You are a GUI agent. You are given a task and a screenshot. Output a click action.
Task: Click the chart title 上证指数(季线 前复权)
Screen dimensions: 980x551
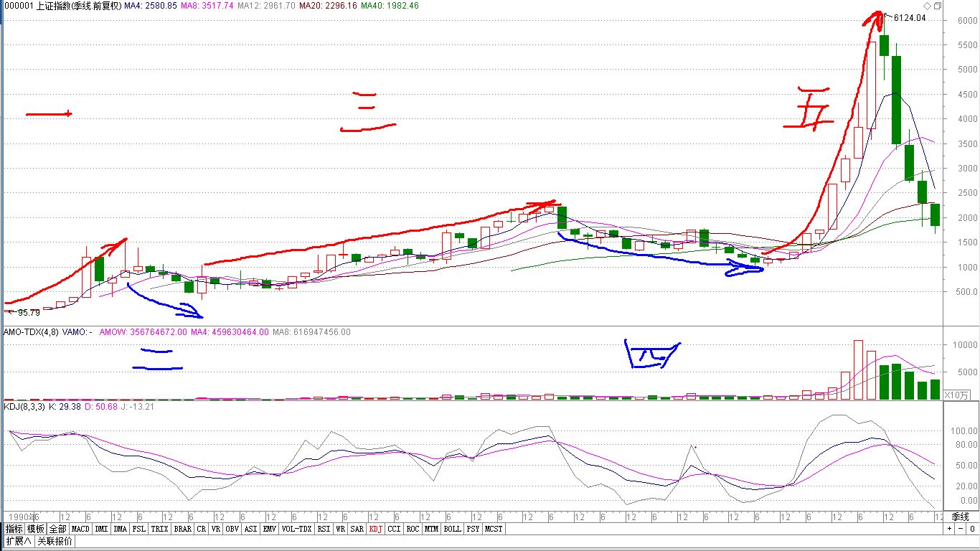pos(77,6)
